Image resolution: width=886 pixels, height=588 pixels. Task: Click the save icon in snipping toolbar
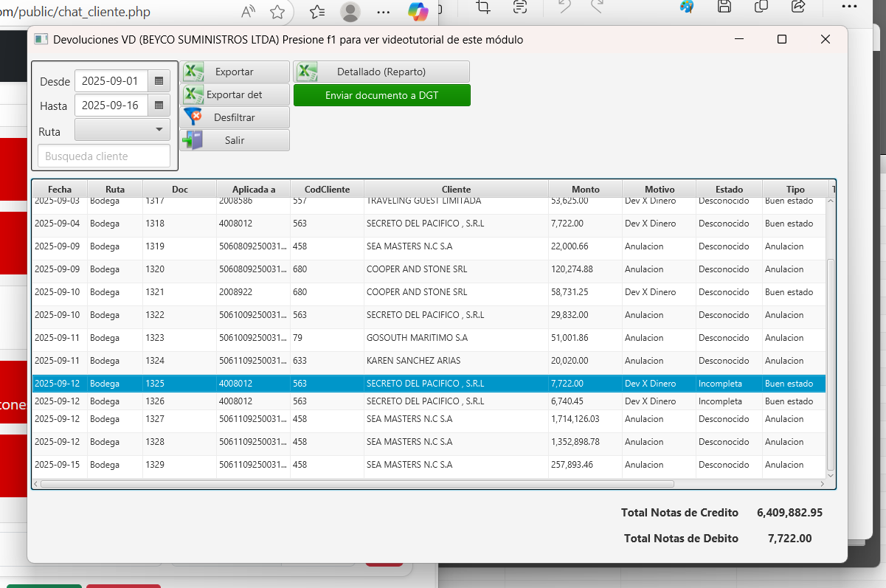[724, 7]
